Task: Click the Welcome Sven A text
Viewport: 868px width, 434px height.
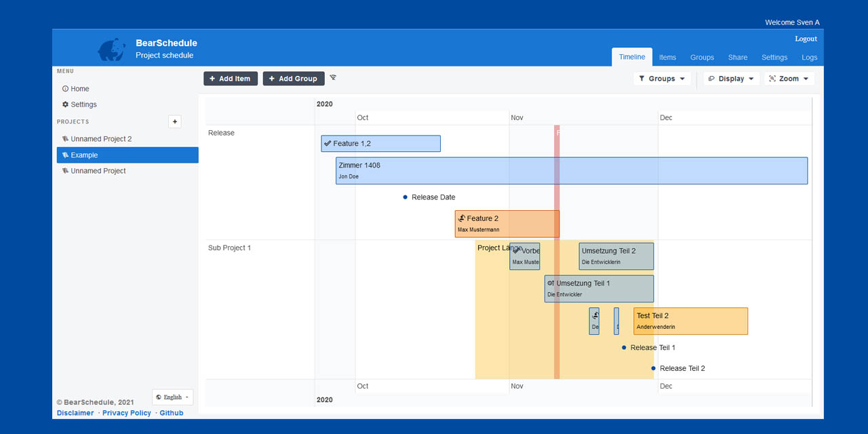Action: click(792, 22)
